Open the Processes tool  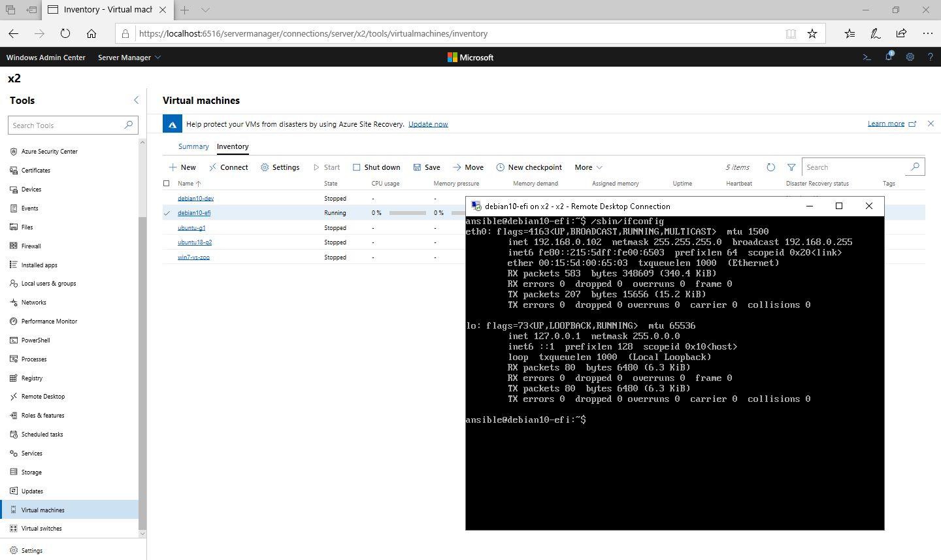tap(33, 359)
